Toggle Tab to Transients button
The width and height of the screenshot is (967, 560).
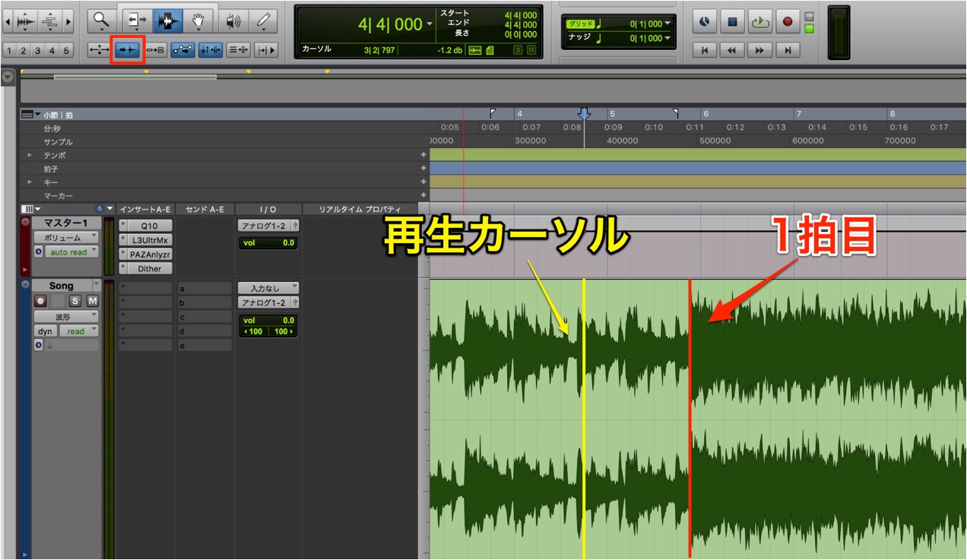[x=128, y=50]
